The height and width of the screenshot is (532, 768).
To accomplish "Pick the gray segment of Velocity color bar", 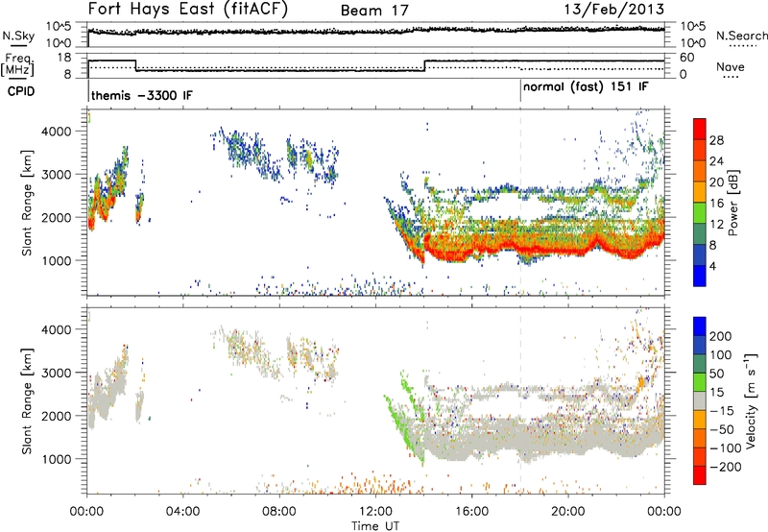I will [x=700, y=400].
